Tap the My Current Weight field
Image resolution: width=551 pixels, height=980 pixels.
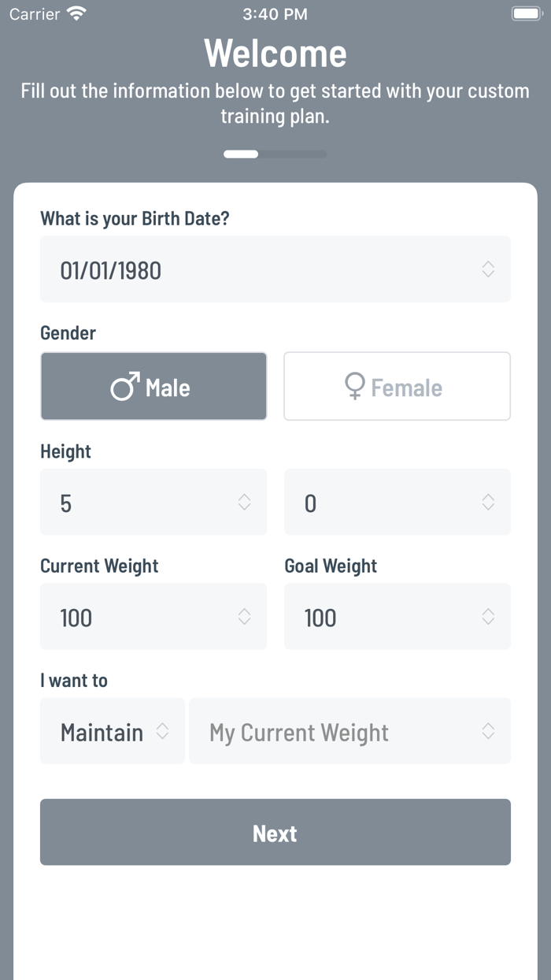[349, 731]
